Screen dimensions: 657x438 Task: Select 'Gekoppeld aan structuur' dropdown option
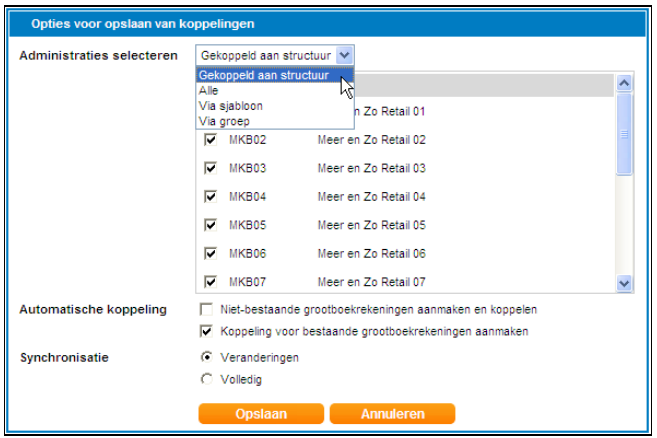click(265, 75)
